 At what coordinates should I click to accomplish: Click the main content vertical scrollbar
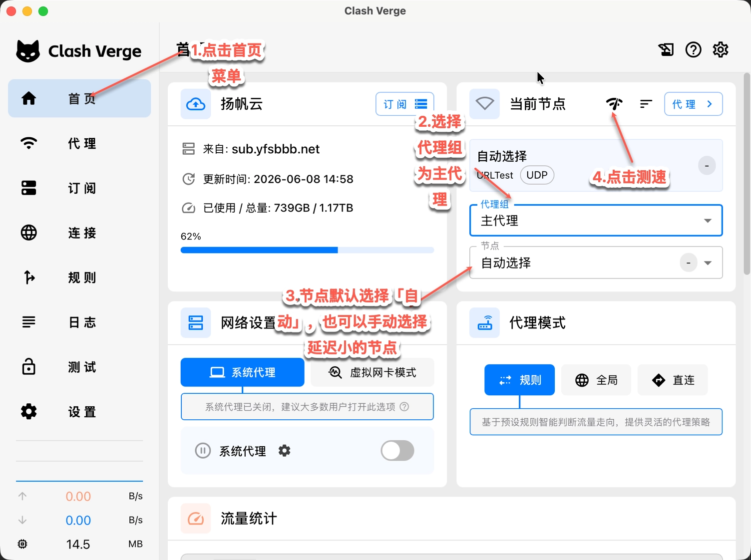point(747,174)
